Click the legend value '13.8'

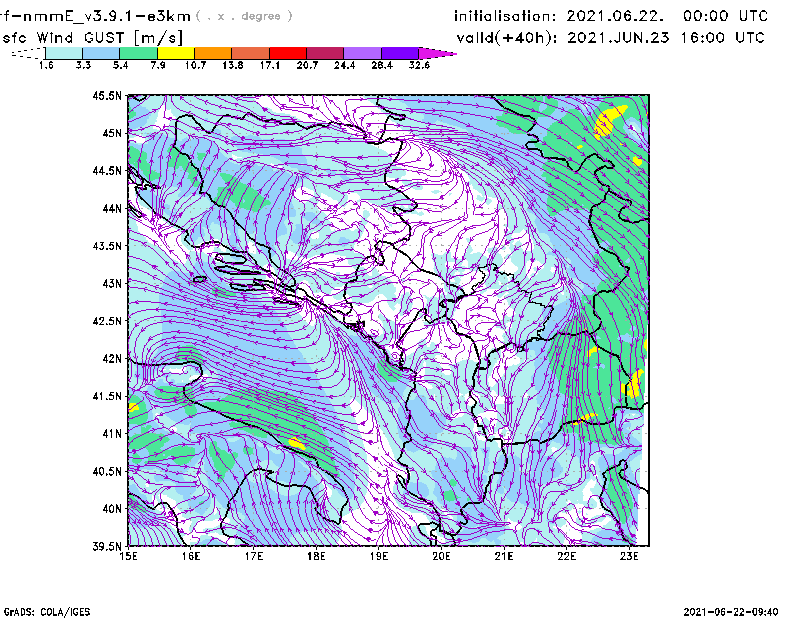point(233,65)
